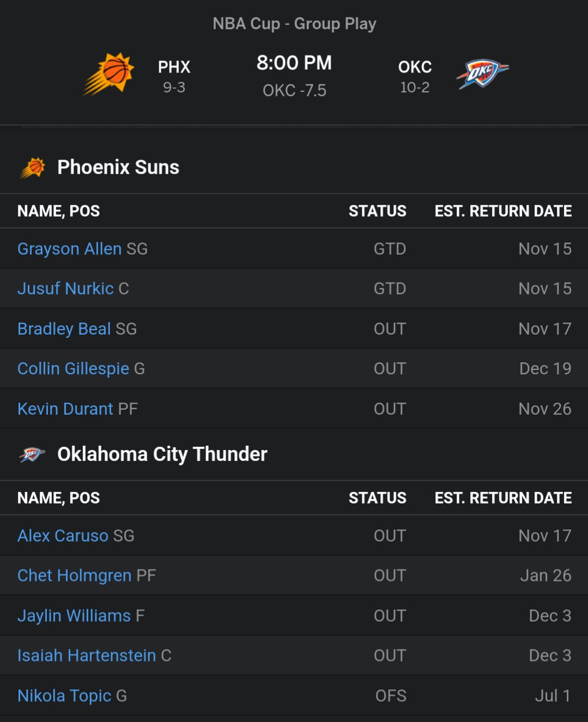Click small Suns icon beside Phoenix Suns heading
Screen dimensions: 588x722
click(33, 167)
